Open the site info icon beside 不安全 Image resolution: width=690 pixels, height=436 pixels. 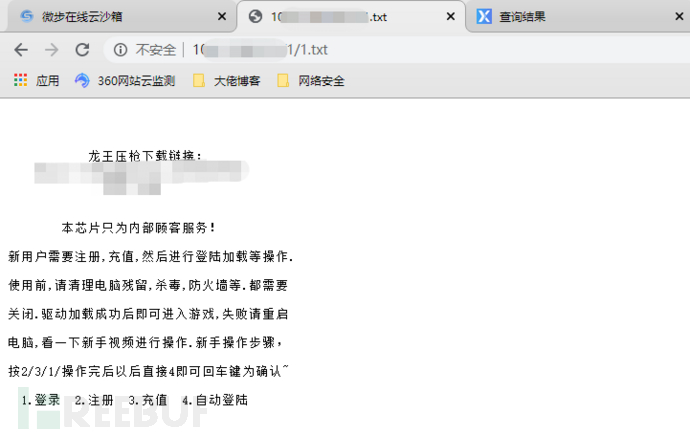[120, 50]
